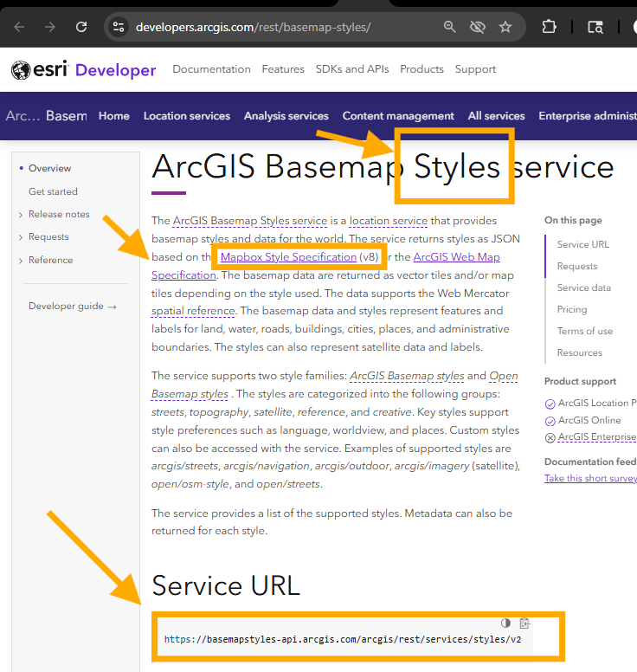Copy the service URL with copy icon
Image resolution: width=637 pixels, height=672 pixels.
(524, 624)
